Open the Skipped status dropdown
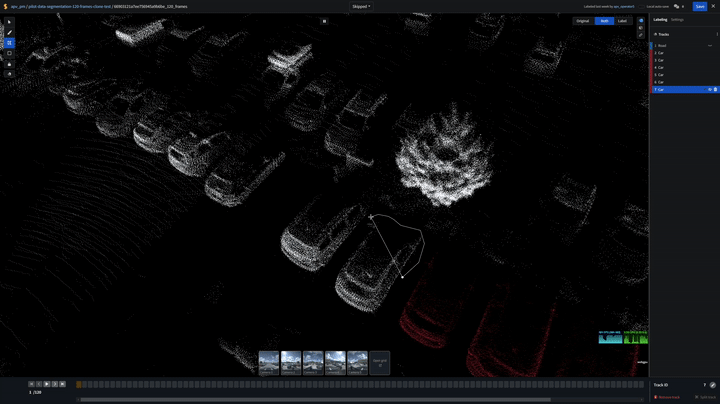The image size is (720, 404). pyautogui.click(x=360, y=6)
